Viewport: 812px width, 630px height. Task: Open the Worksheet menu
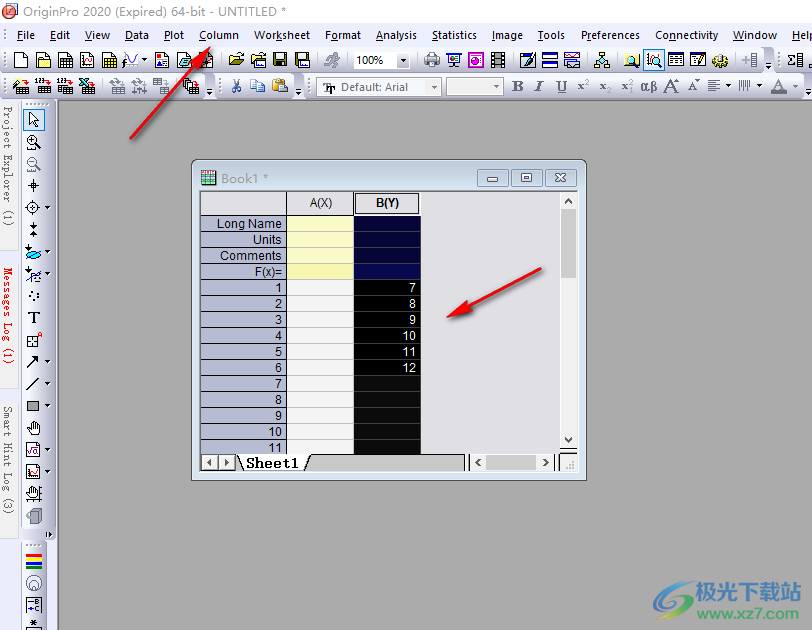[x=282, y=35]
